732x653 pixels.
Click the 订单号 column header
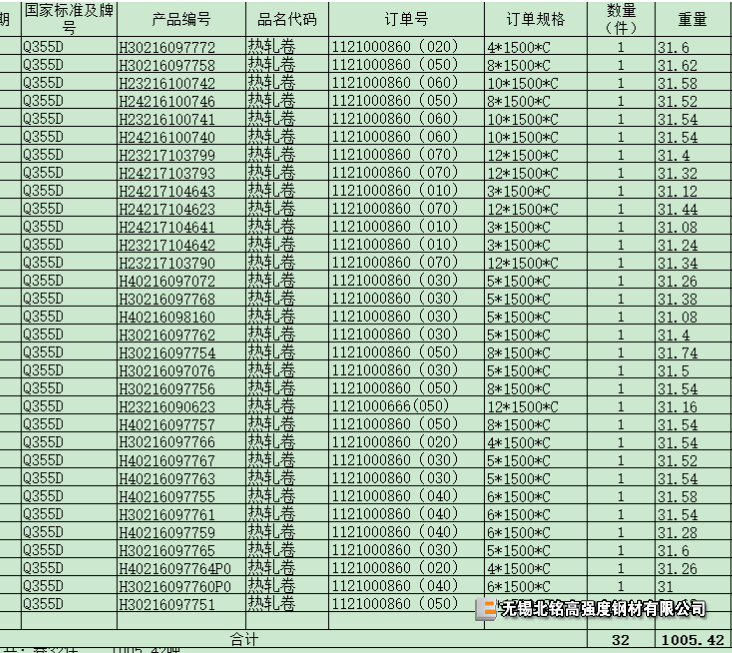[406, 19]
